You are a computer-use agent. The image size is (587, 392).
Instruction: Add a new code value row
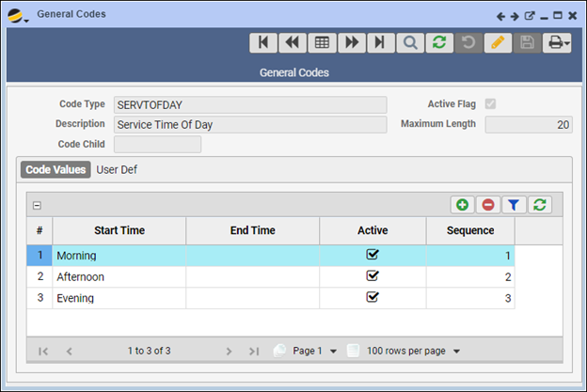tap(463, 204)
